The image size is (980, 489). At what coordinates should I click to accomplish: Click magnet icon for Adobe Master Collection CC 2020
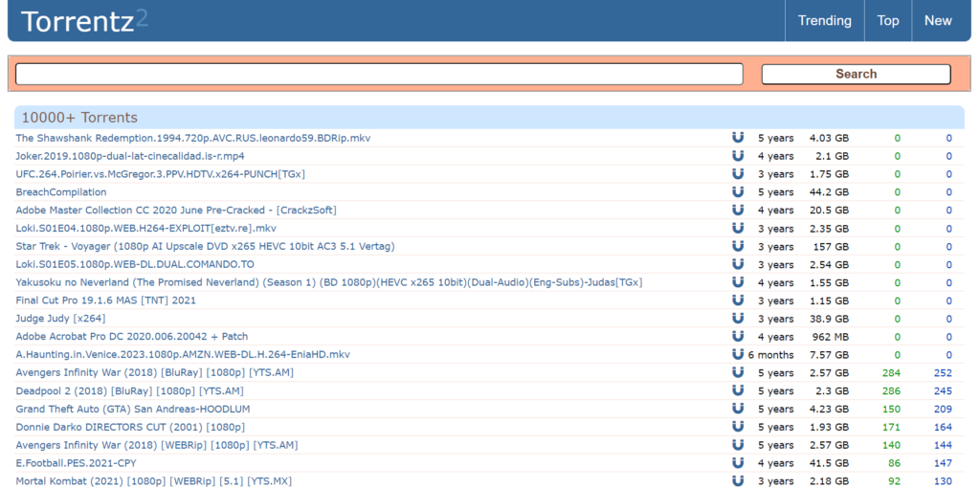pos(738,211)
